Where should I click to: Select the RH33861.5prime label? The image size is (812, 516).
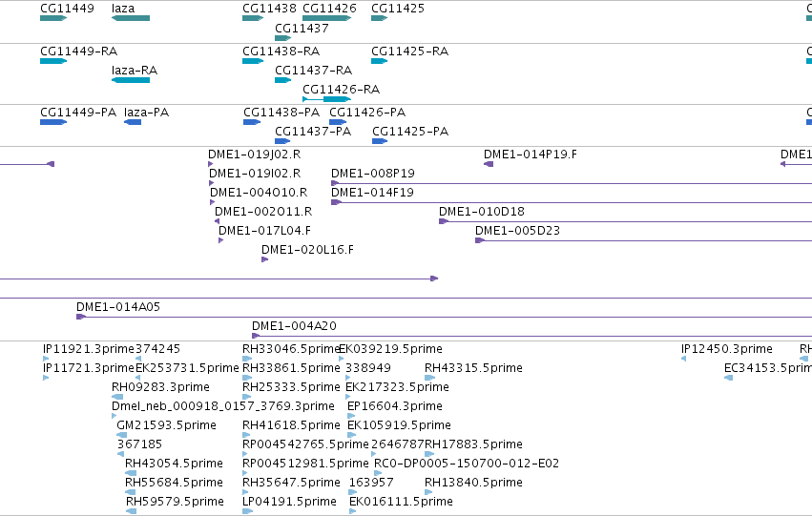pos(291,368)
